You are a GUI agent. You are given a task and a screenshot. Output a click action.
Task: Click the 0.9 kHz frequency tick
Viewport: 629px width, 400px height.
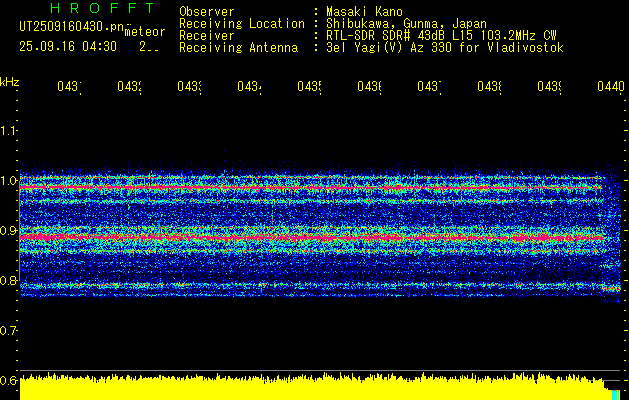click(9, 231)
